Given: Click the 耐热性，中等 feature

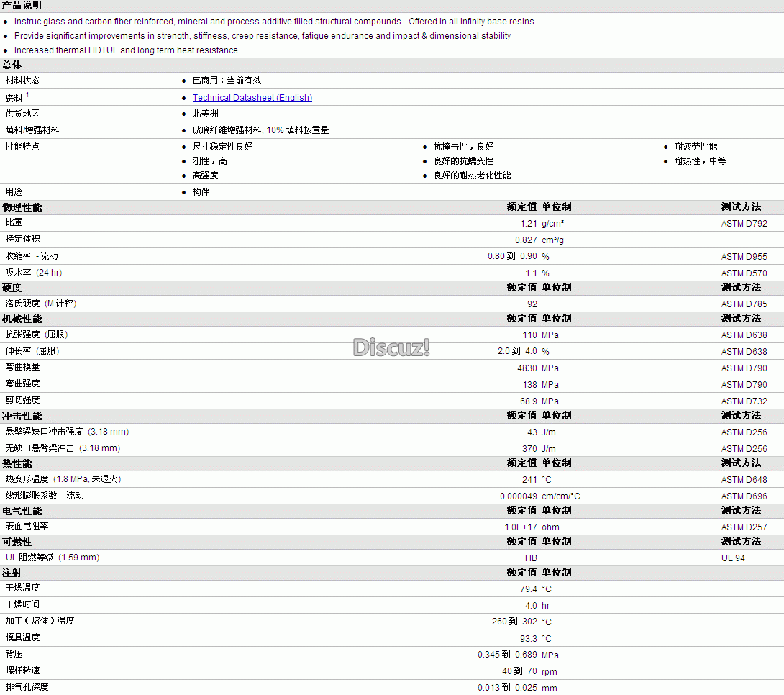Looking at the screenshot, I should [700, 161].
